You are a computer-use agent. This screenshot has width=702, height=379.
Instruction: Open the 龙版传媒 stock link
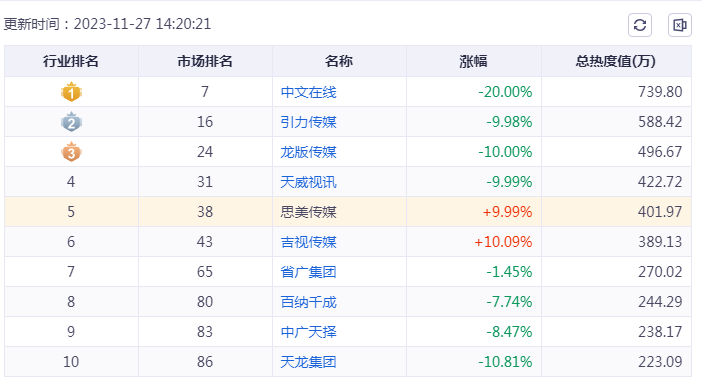(x=308, y=152)
